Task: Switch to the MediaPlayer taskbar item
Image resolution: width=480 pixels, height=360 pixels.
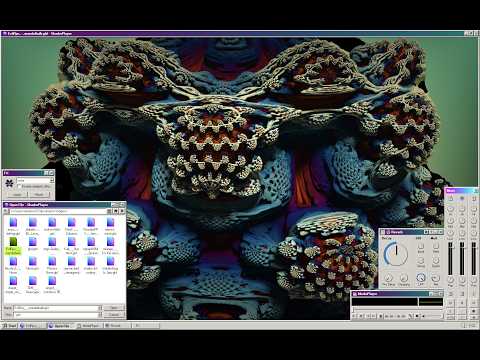Action: point(90,326)
